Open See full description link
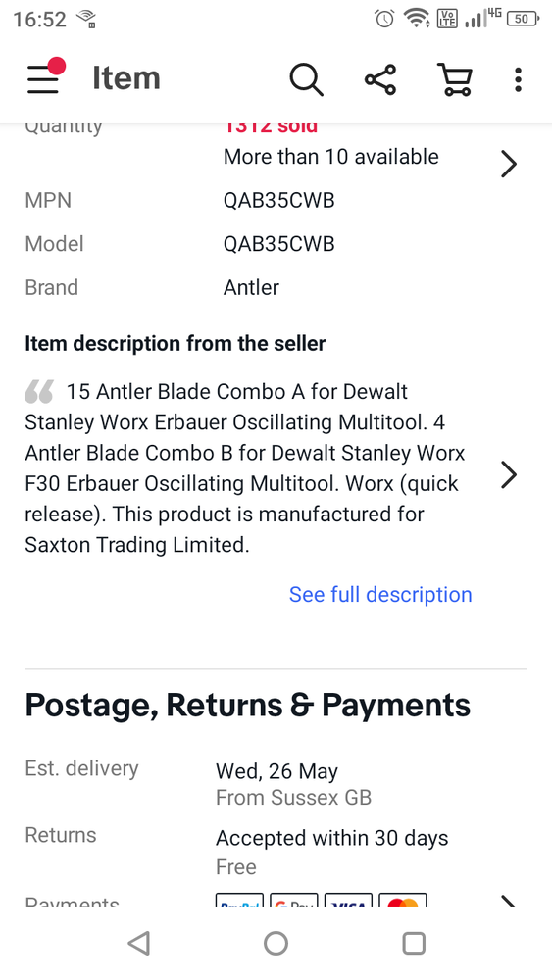The image size is (552, 980). point(380,594)
